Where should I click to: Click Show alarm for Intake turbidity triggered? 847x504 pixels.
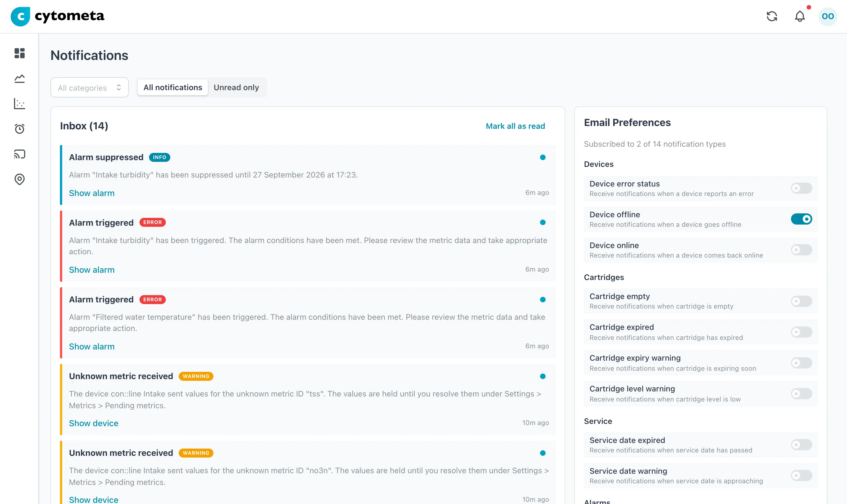[92, 270]
